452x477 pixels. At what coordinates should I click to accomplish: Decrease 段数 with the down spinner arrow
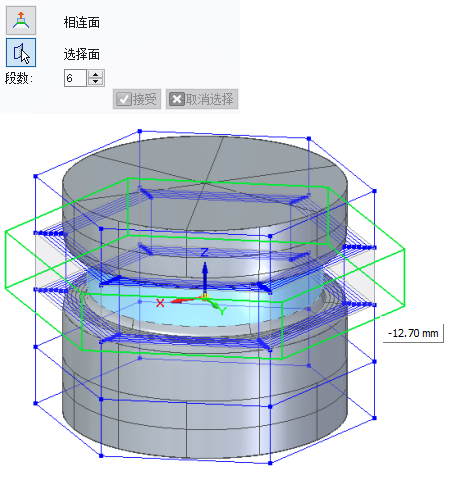click(96, 82)
